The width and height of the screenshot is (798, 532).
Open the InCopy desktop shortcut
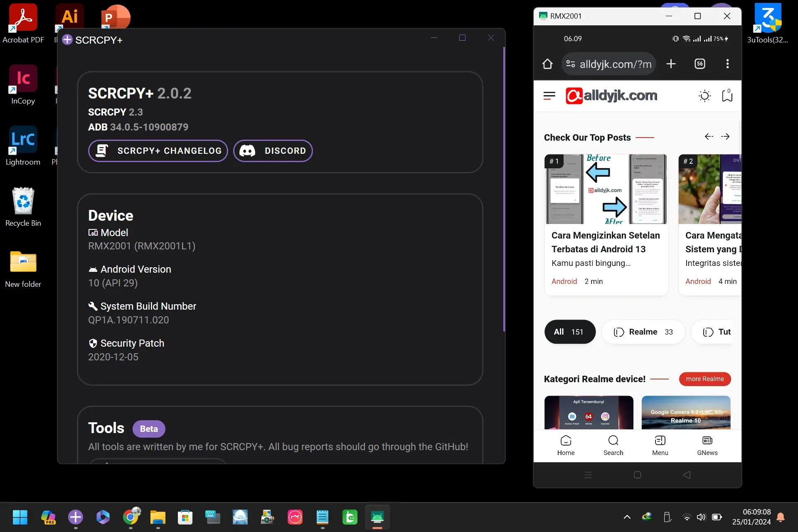23,85
